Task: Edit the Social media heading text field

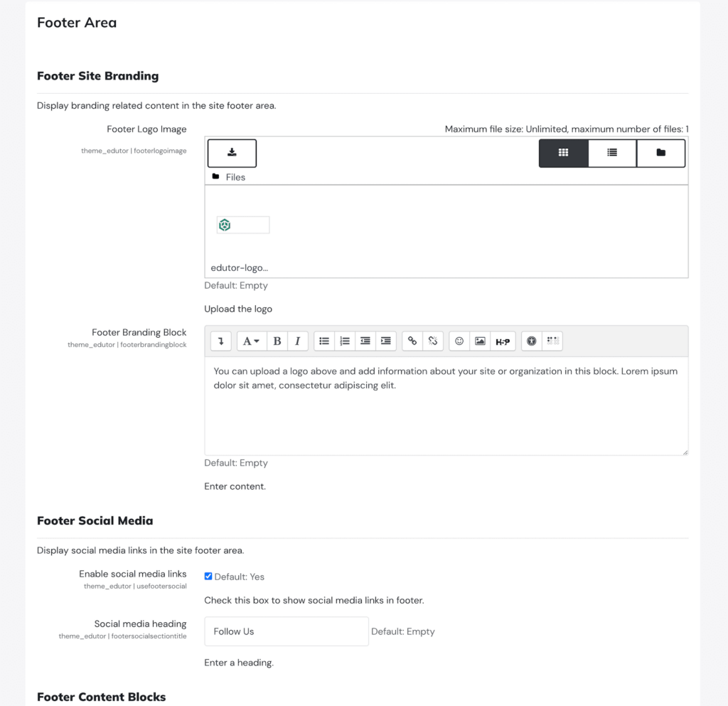Action: click(286, 631)
